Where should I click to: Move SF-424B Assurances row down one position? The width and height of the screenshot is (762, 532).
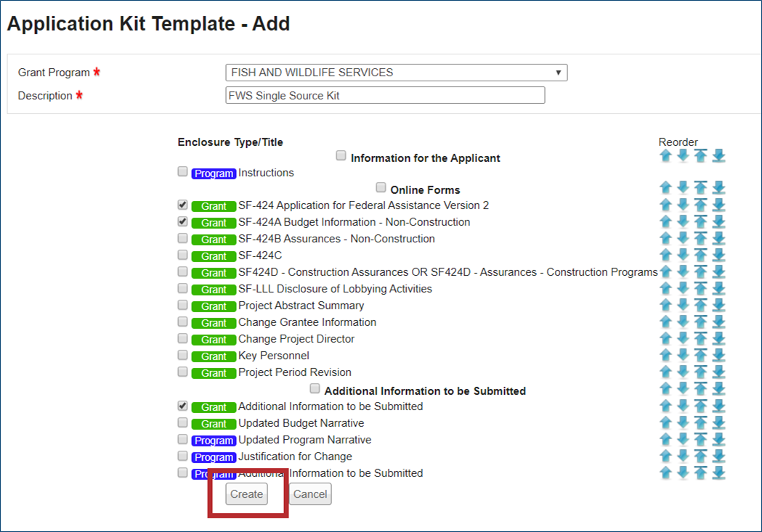[683, 239]
